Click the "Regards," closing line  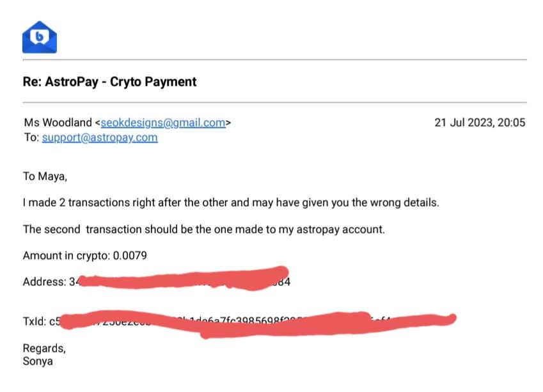(44, 349)
